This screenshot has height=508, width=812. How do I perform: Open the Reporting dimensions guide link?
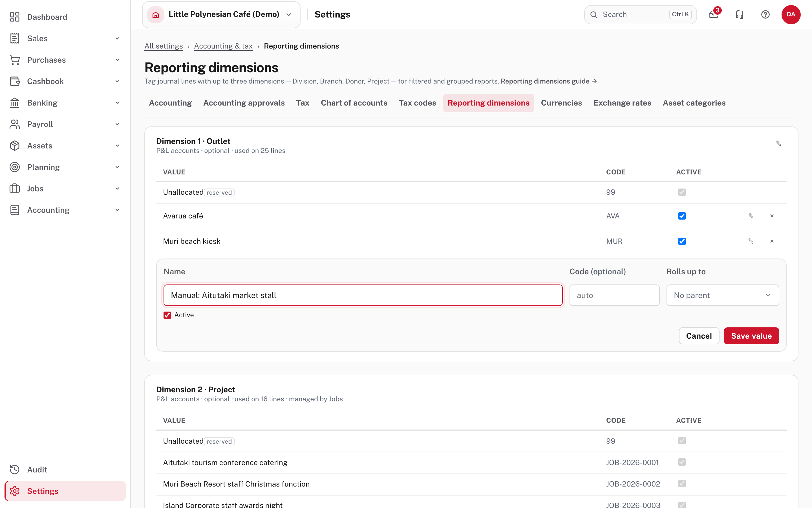549,81
